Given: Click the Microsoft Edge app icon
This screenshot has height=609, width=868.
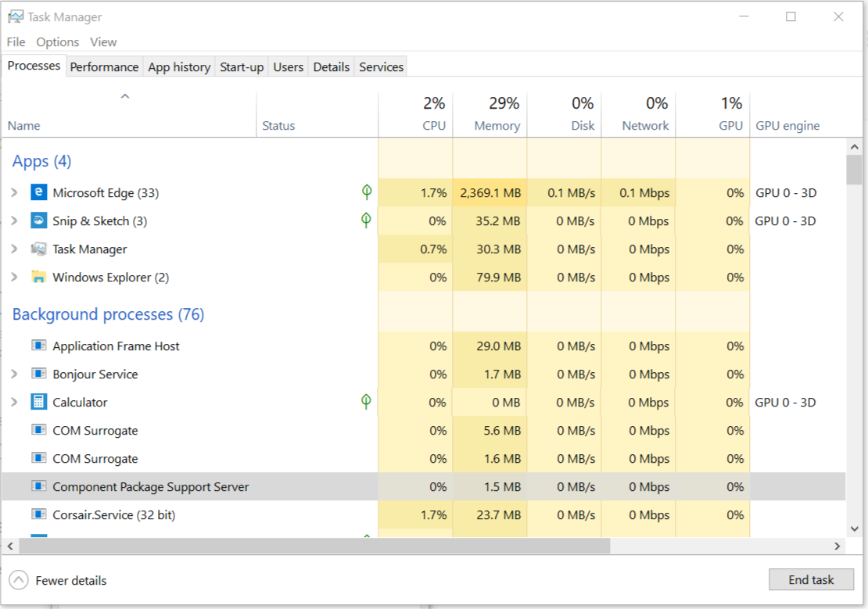Looking at the screenshot, I should coord(38,192).
